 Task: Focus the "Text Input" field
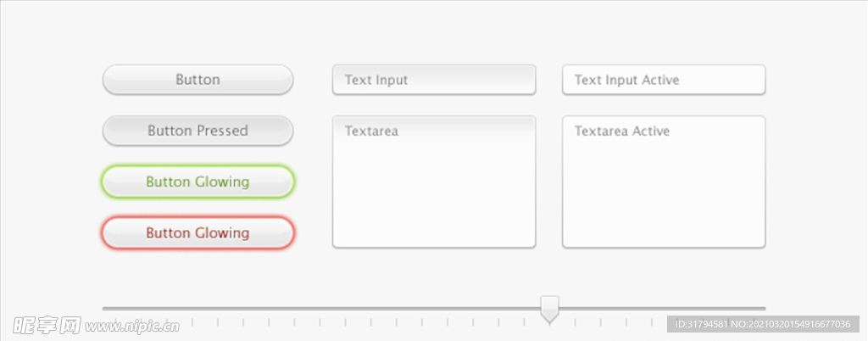click(434, 80)
